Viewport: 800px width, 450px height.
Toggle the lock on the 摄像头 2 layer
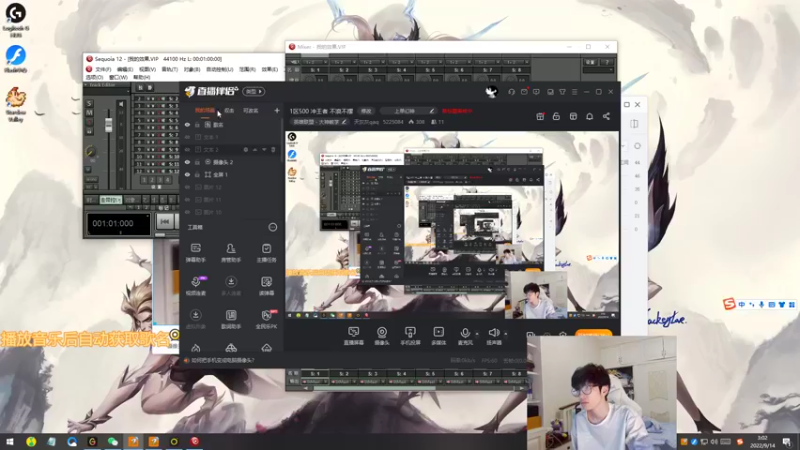pyautogui.click(x=197, y=162)
